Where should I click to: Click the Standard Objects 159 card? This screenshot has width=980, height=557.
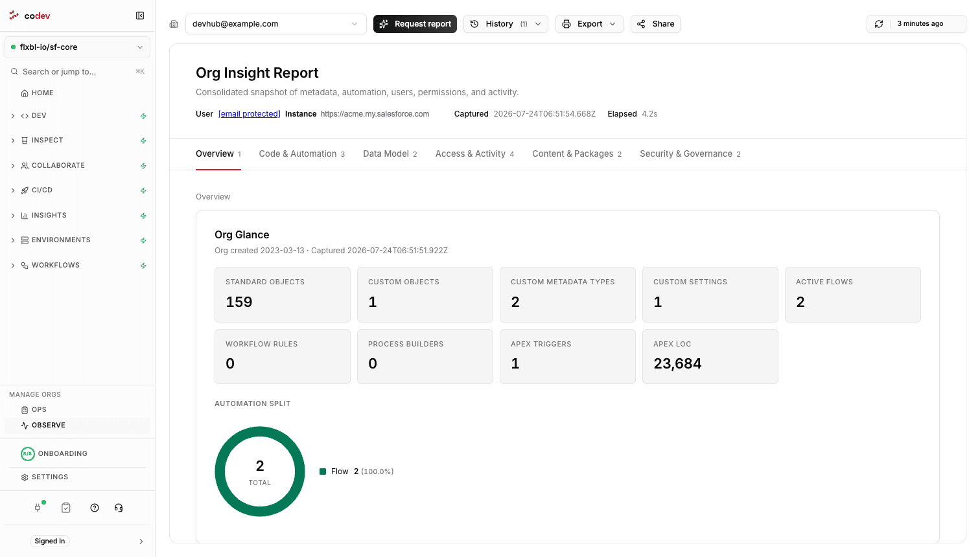(283, 295)
